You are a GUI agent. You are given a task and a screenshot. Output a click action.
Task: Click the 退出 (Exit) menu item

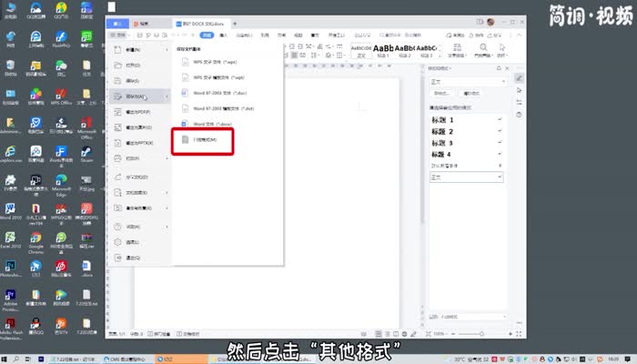click(133, 258)
